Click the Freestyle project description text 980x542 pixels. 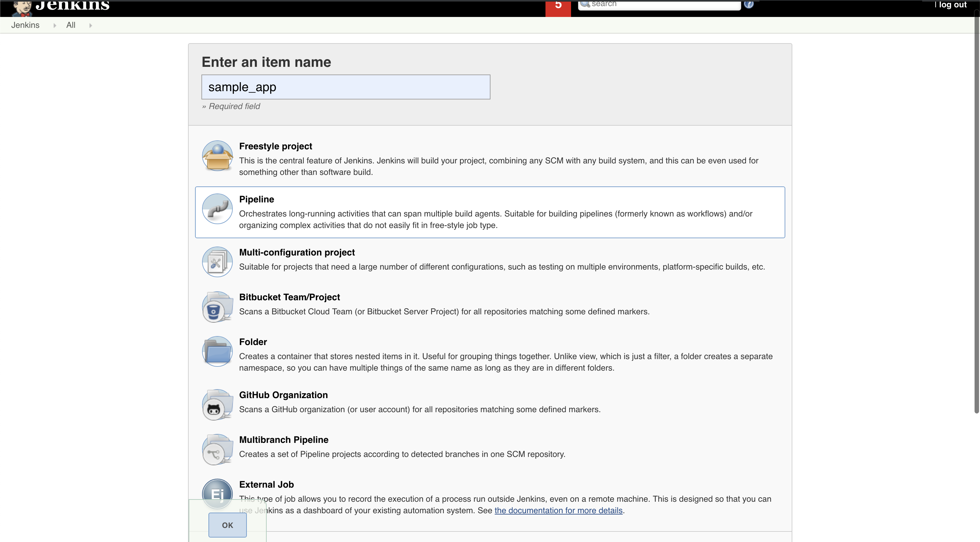[x=499, y=166]
